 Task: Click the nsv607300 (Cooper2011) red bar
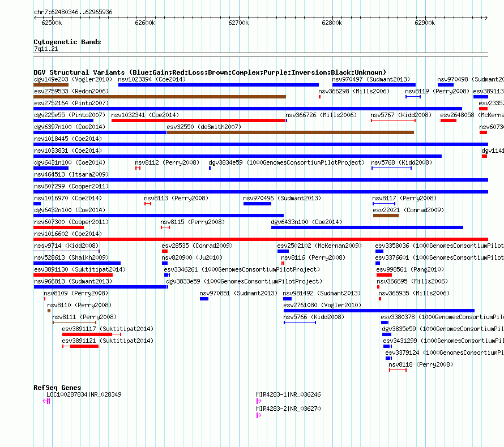coord(58,227)
